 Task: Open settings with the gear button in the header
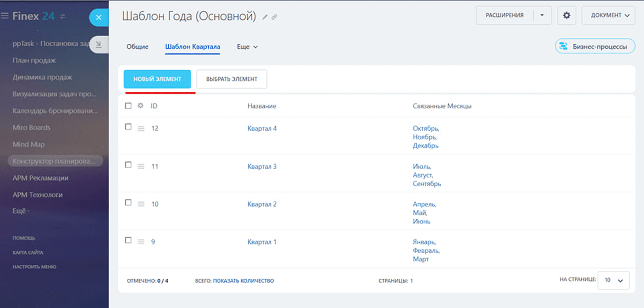[x=566, y=15]
